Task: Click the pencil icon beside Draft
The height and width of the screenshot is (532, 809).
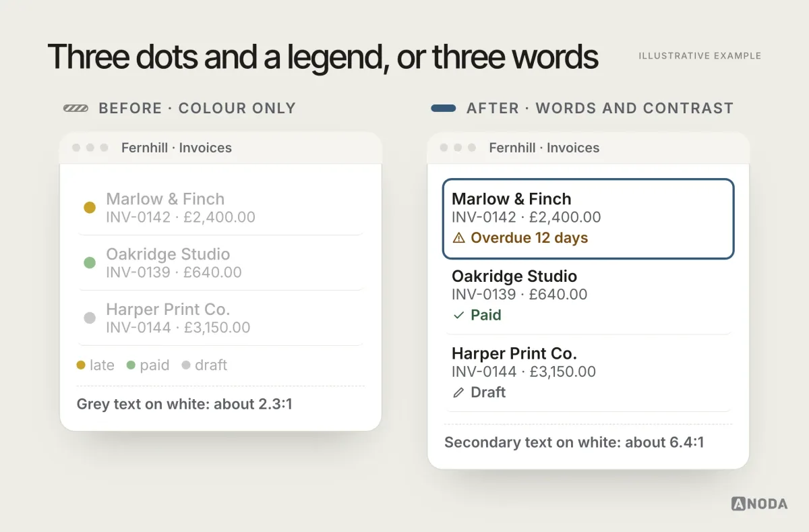Action: click(x=459, y=392)
